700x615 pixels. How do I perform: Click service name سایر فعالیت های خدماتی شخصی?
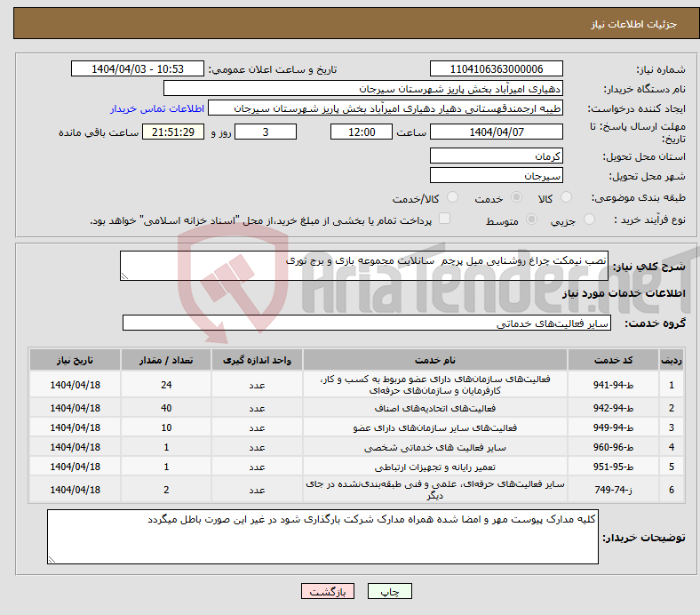[x=434, y=447]
